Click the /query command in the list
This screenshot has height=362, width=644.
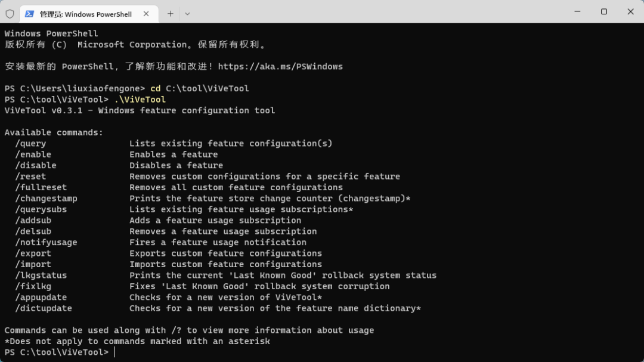pyautogui.click(x=30, y=143)
